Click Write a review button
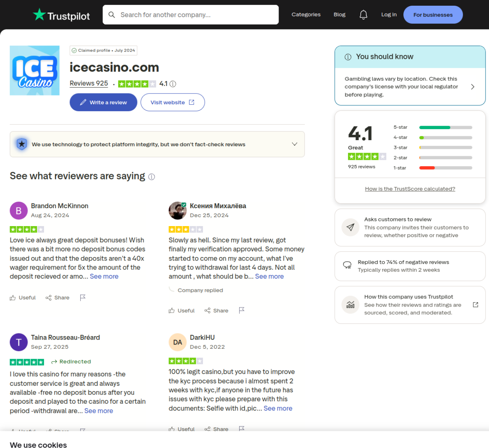489x448 pixels. 104,102
